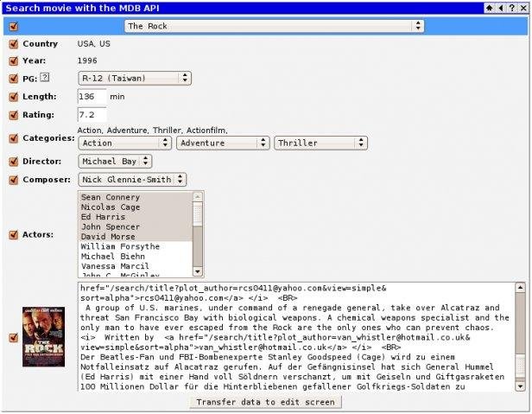Click The Rock movie poster thumbnail

[43, 337]
